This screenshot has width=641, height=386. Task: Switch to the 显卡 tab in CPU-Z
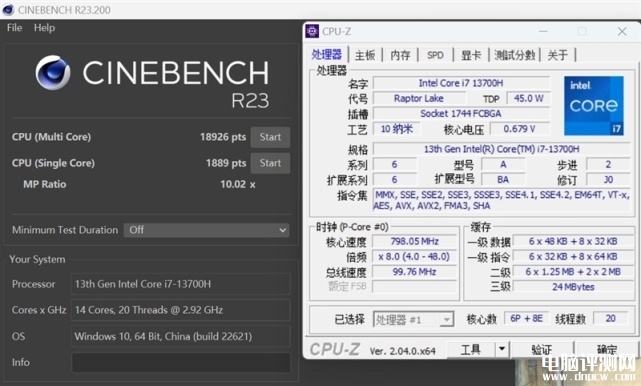pos(471,55)
